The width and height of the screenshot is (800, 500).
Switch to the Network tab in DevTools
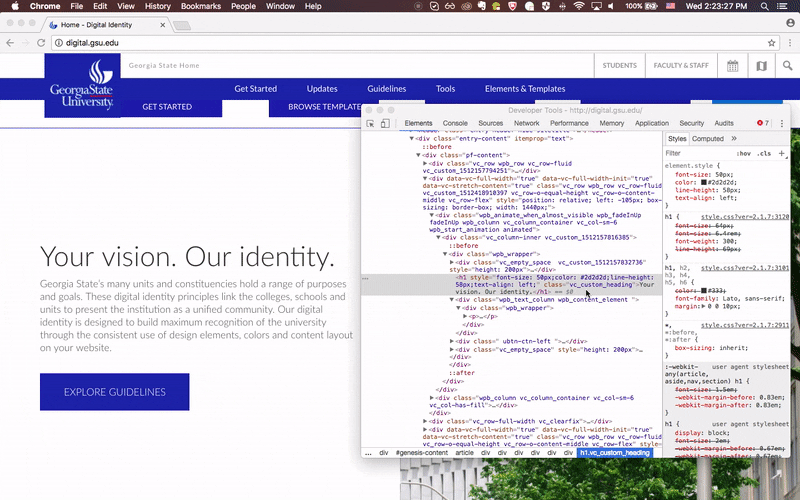[x=527, y=123]
